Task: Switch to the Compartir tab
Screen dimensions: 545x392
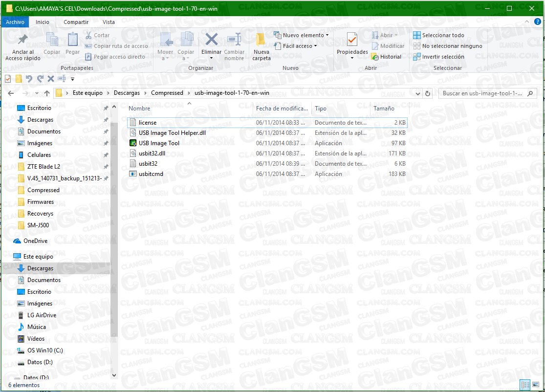Action: (76, 22)
